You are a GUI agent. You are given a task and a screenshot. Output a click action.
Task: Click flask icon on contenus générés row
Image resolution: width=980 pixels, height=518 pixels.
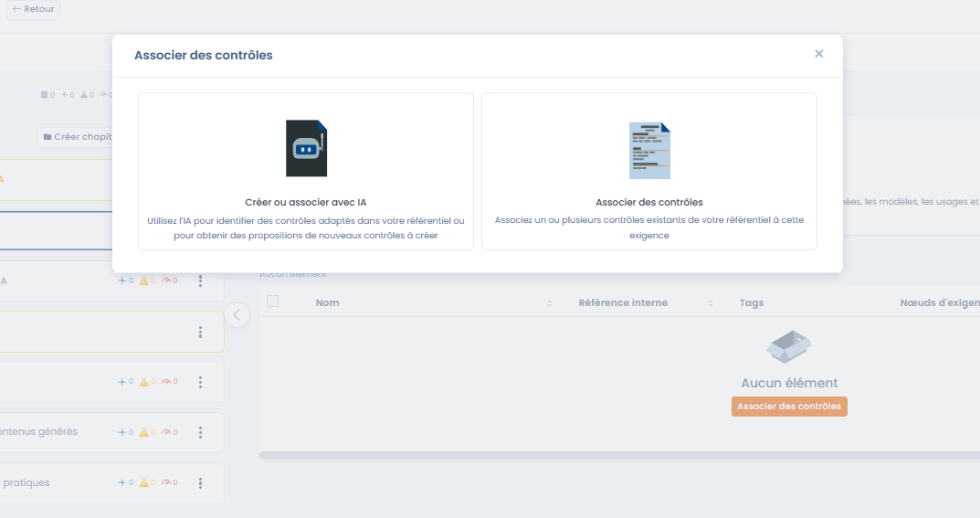143,432
